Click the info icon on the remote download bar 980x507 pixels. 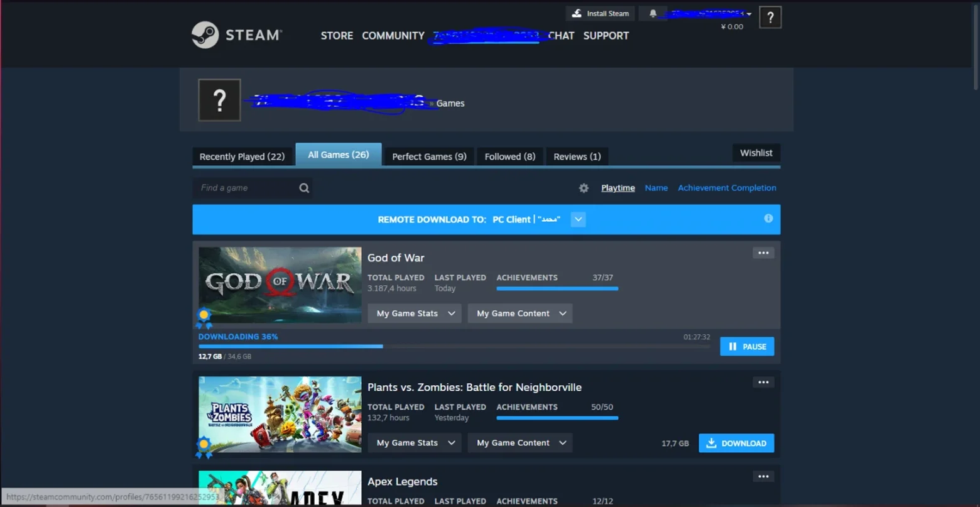click(768, 218)
